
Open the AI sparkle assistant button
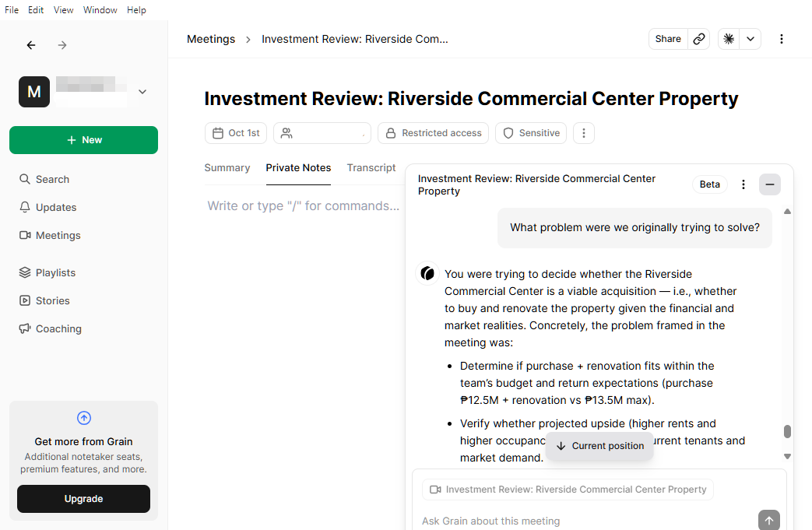[x=729, y=39]
